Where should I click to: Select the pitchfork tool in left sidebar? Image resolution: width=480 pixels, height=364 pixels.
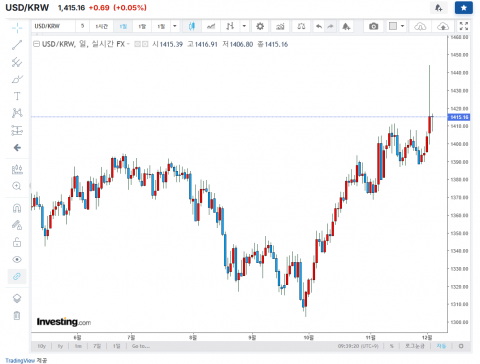coord(17,62)
